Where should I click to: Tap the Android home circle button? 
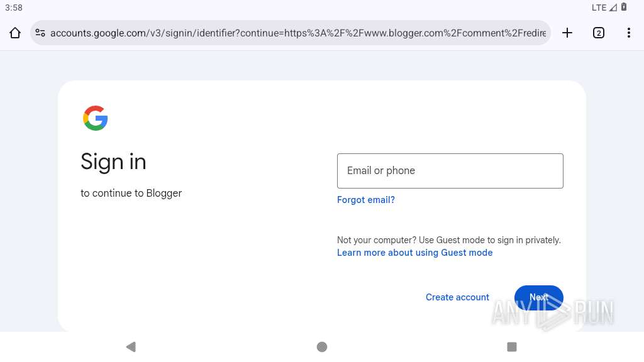pyautogui.click(x=322, y=347)
